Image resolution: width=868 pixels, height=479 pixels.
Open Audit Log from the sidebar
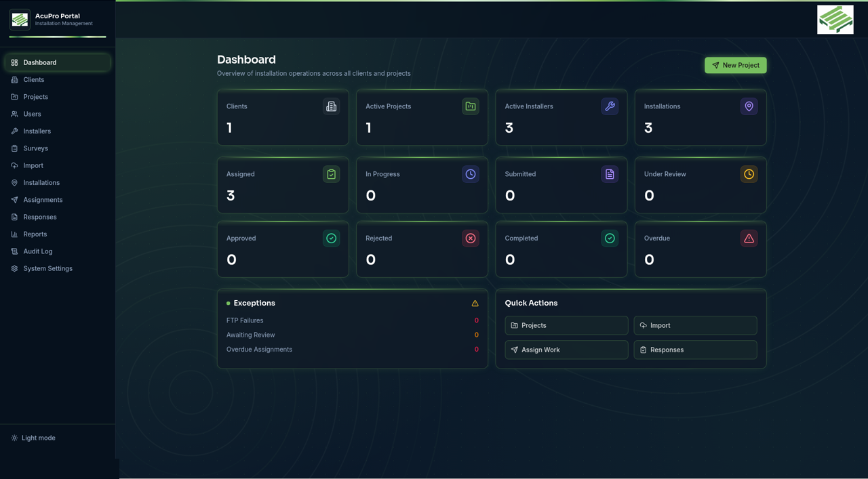[x=58, y=251]
